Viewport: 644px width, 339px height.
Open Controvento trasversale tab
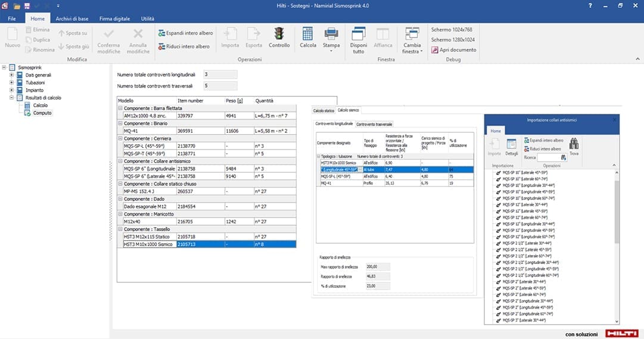coord(374,124)
